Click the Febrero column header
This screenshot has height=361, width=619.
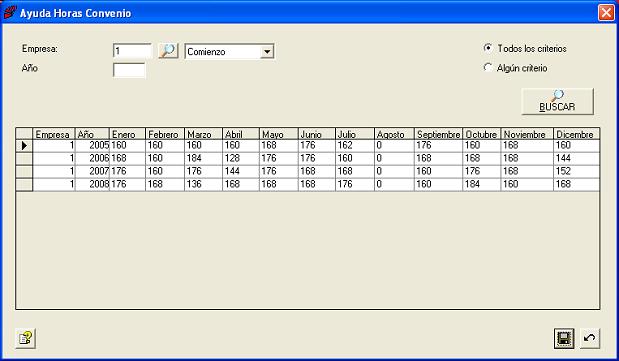165,134
